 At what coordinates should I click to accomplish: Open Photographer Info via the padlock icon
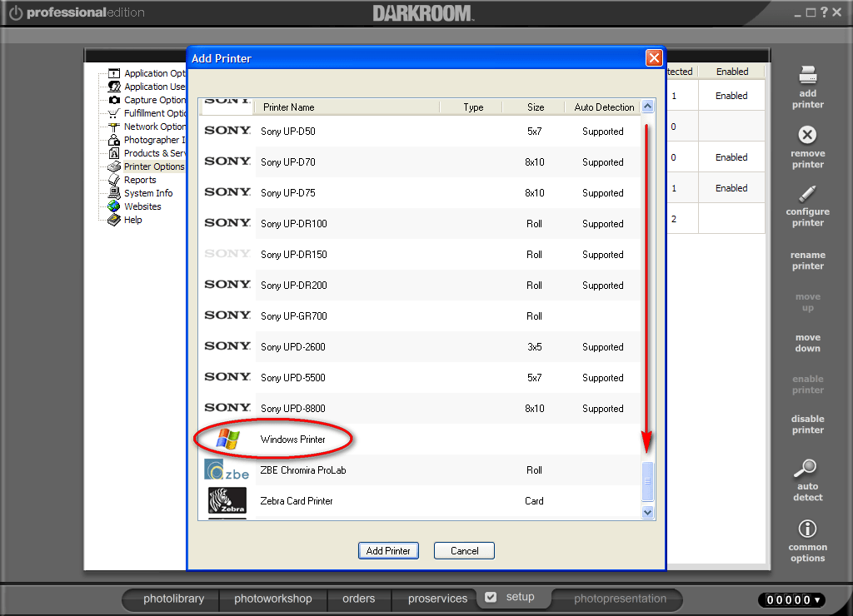(112, 140)
